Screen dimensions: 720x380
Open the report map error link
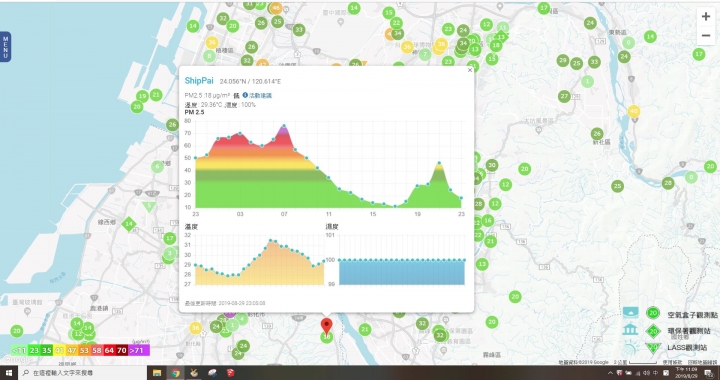pos(702,362)
